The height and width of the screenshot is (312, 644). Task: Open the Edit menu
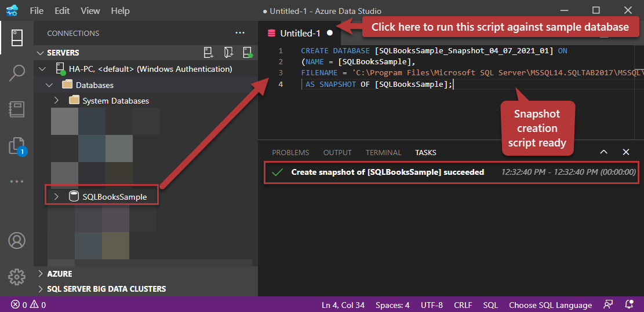62,10
